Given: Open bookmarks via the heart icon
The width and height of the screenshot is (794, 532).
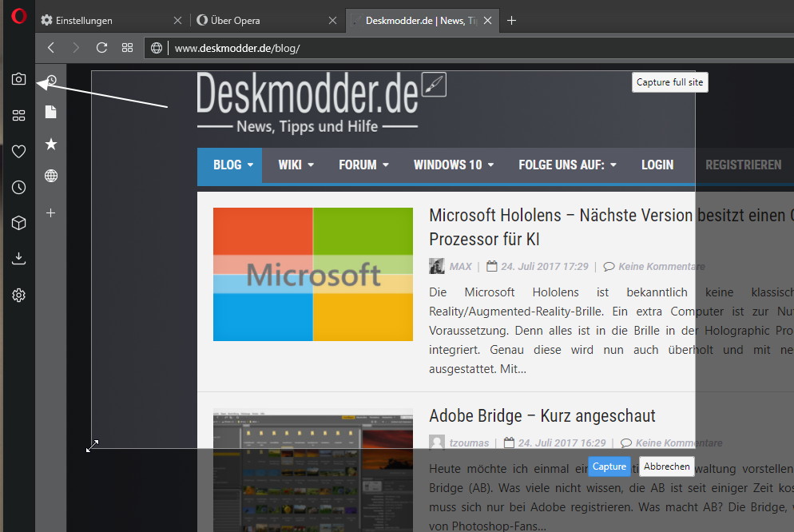Looking at the screenshot, I should pos(18,151).
